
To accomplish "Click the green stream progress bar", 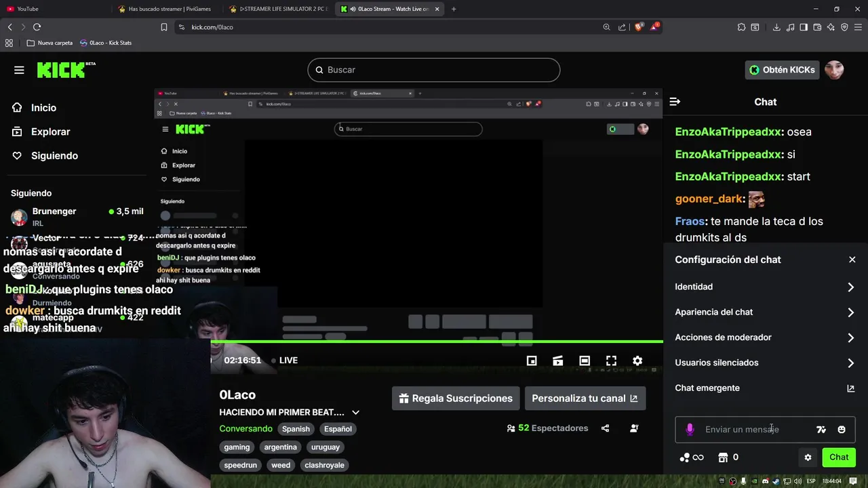I will [x=437, y=342].
